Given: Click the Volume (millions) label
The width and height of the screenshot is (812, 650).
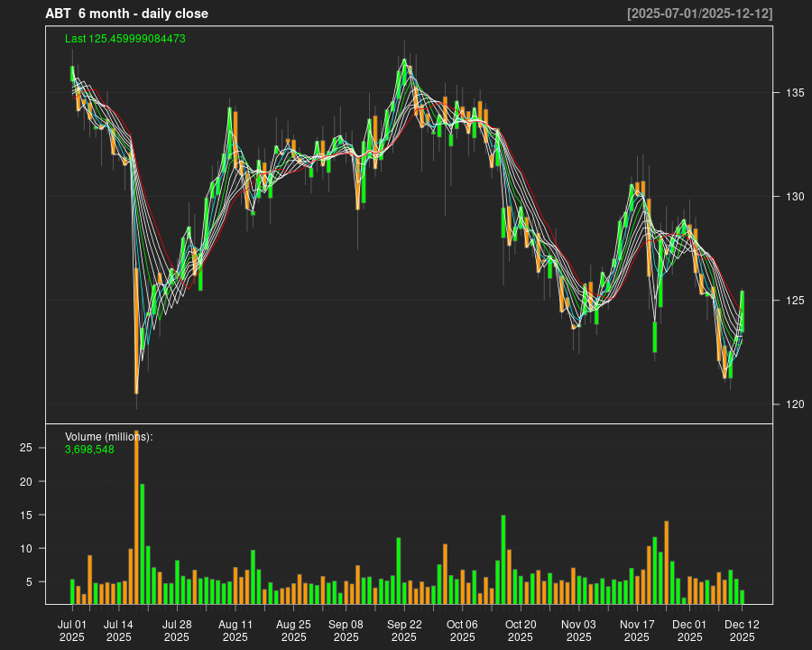Looking at the screenshot, I should coord(109,437).
